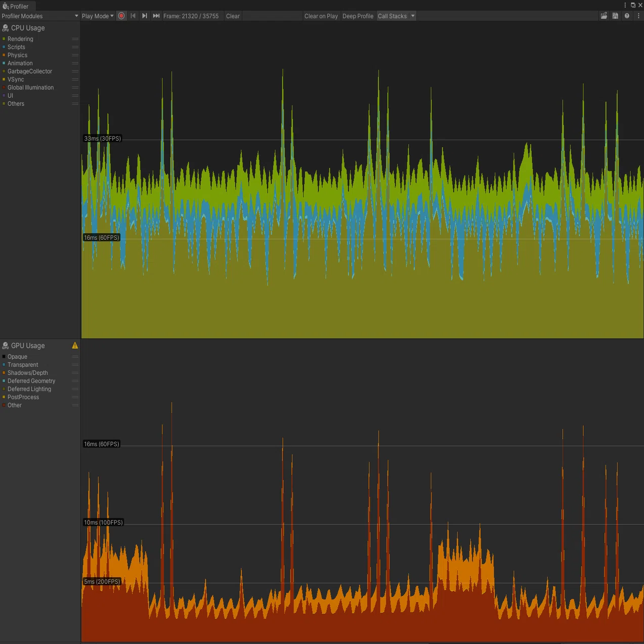The height and width of the screenshot is (644, 644).
Task: Click the load profiler data icon
Action: (x=604, y=16)
